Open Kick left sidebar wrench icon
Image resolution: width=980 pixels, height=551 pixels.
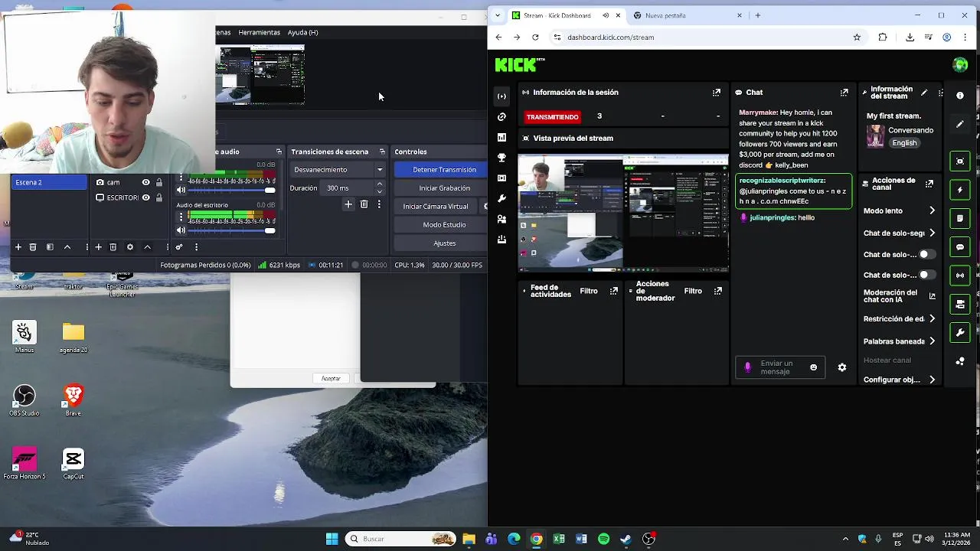point(501,198)
